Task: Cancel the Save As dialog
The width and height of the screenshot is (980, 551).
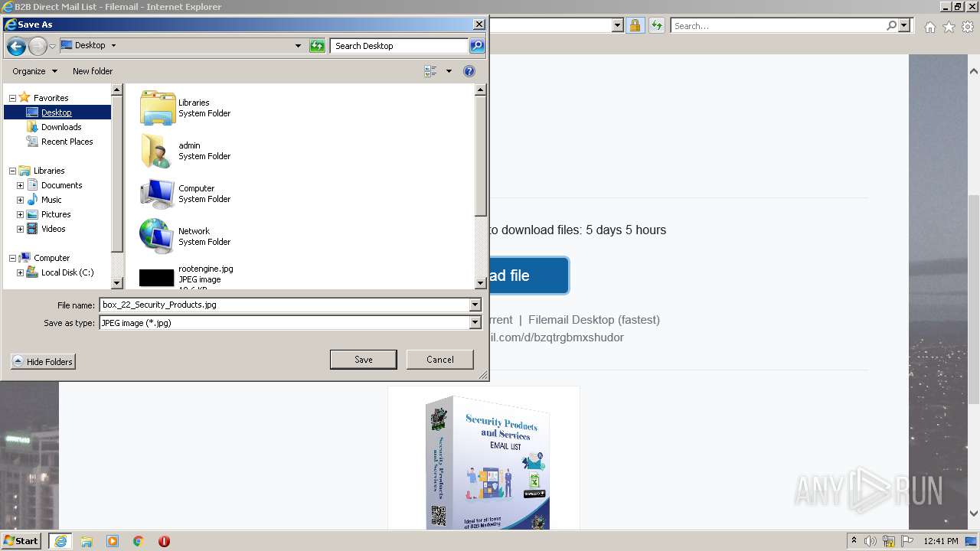Action: pos(440,360)
